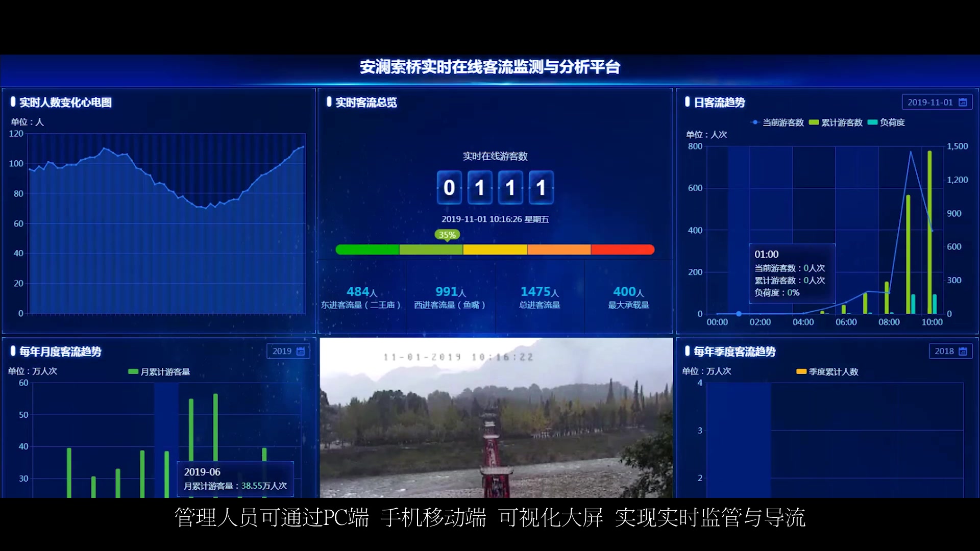Click 01:00 data point on daily trend
The height and width of the screenshot is (551, 980).
tap(739, 314)
